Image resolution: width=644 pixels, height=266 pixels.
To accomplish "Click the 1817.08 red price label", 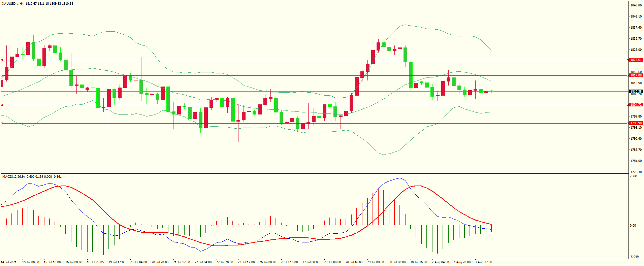I will (x=636, y=75).
